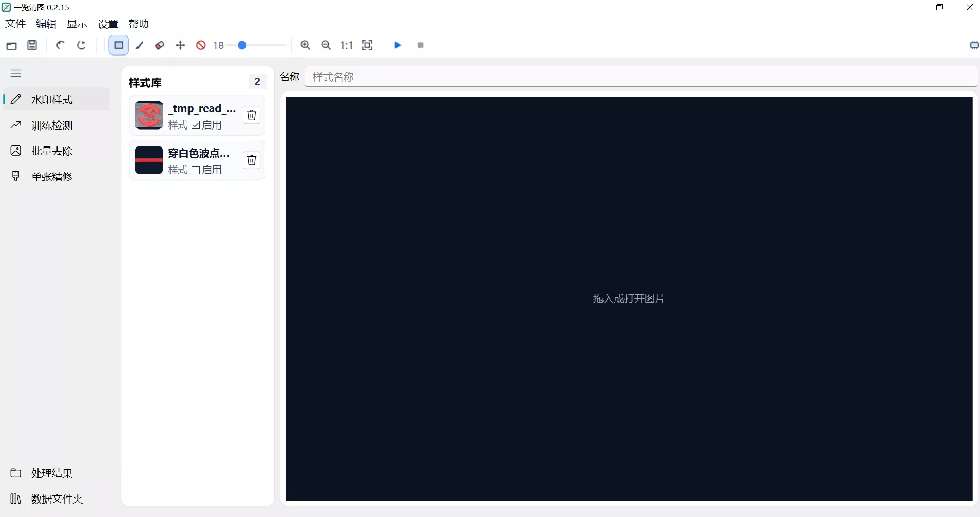The width and height of the screenshot is (980, 517).
Task: Toggle the panel icon at far right of toolbar
Action: pyautogui.click(x=974, y=45)
